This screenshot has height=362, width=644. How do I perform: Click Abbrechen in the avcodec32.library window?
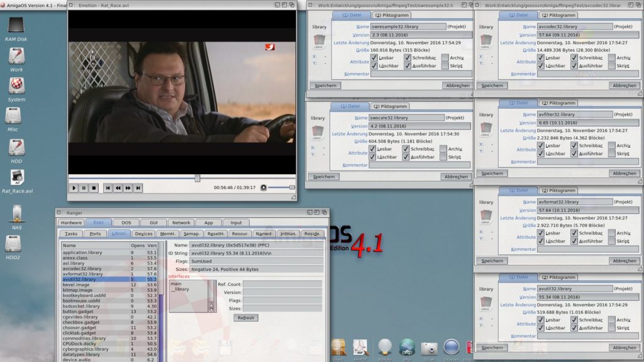coord(625,85)
